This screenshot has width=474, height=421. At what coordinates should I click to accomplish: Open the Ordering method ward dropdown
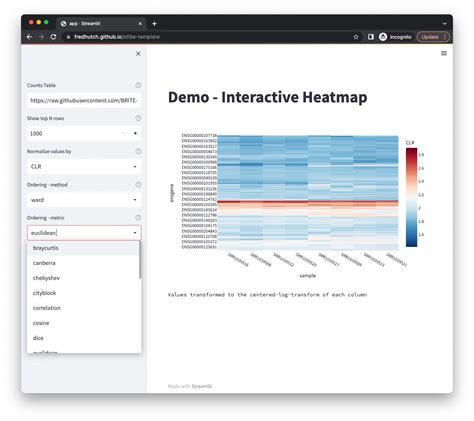[x=84, y=200]
